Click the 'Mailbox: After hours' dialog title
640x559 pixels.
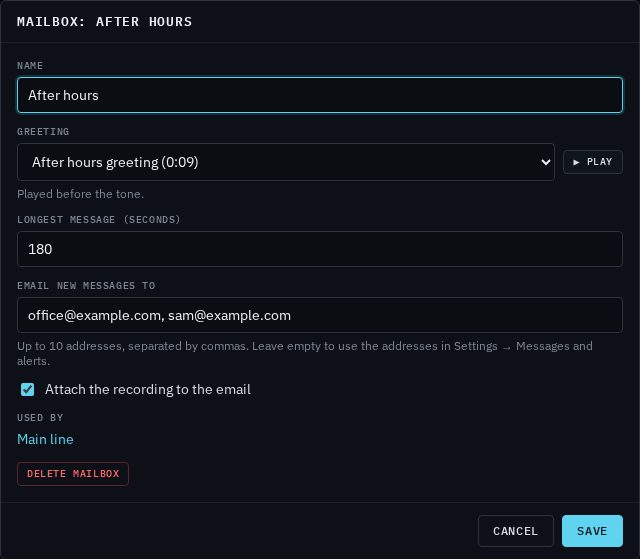click(x=104, y=22)
